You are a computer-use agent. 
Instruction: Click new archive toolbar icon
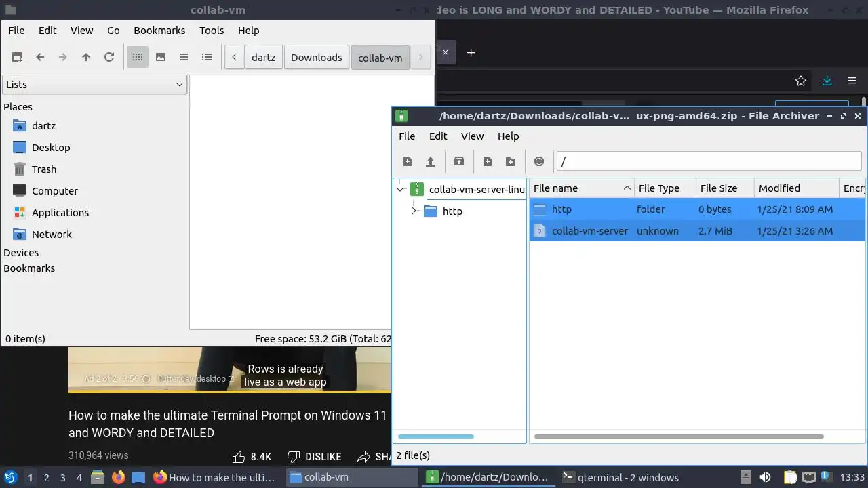pyautogui.click(x=408, y=161)
